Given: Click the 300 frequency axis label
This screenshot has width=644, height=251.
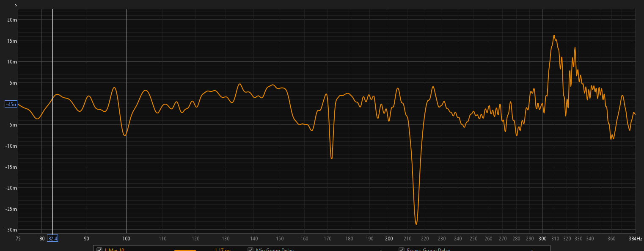Looking at the screenshot, I should [543, 239].
